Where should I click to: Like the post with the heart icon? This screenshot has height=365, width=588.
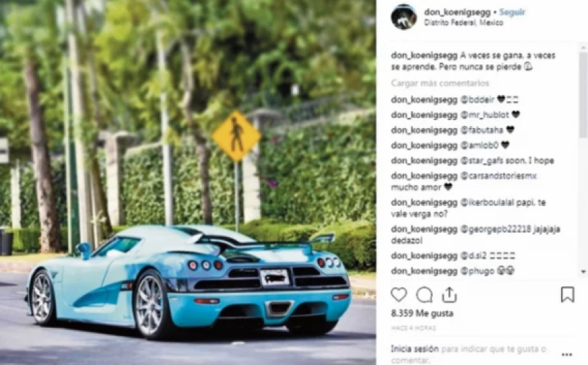point(398,295)
